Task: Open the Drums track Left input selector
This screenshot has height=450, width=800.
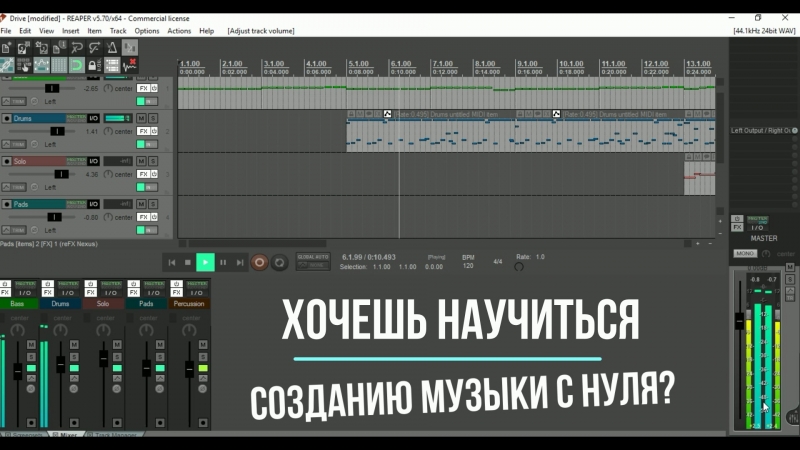Action: point(50,144)
